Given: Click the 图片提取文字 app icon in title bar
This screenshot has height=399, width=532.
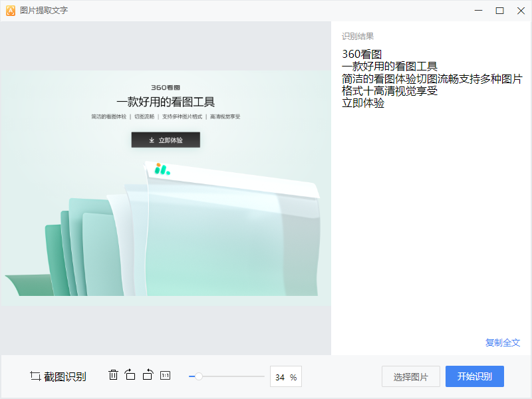Looking at the screenshot, I should pyautogui.click(x=11, y=11).
